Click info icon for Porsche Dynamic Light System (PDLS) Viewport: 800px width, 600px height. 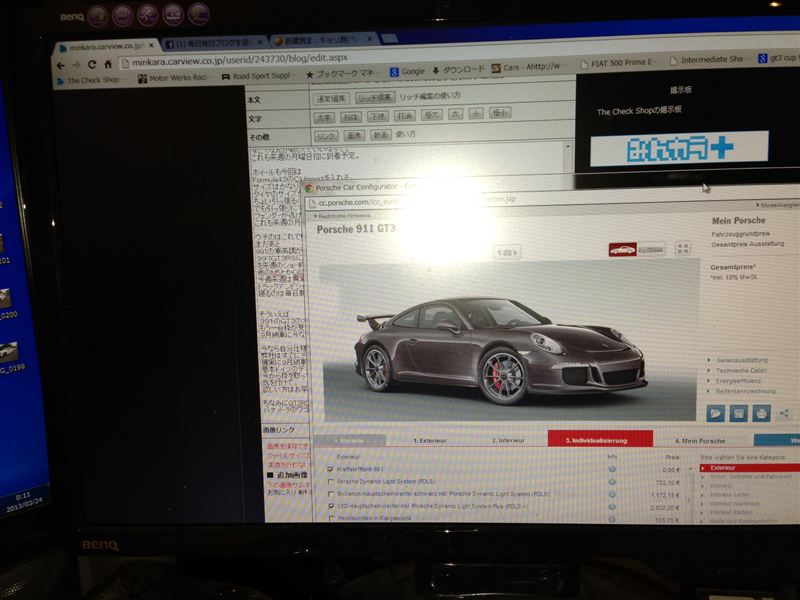click(x=612, y=482)
